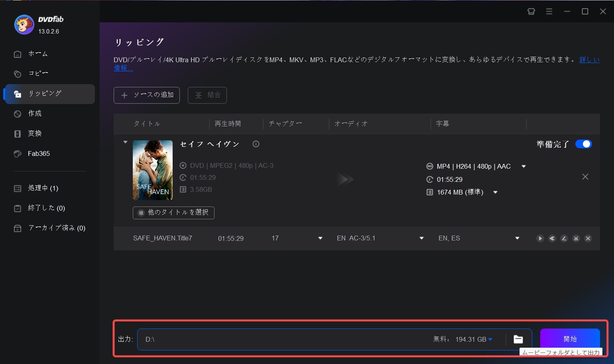Screen dimensions: 614x364
Task: Toggle the 準備完了 switch off
Action: 583,144
